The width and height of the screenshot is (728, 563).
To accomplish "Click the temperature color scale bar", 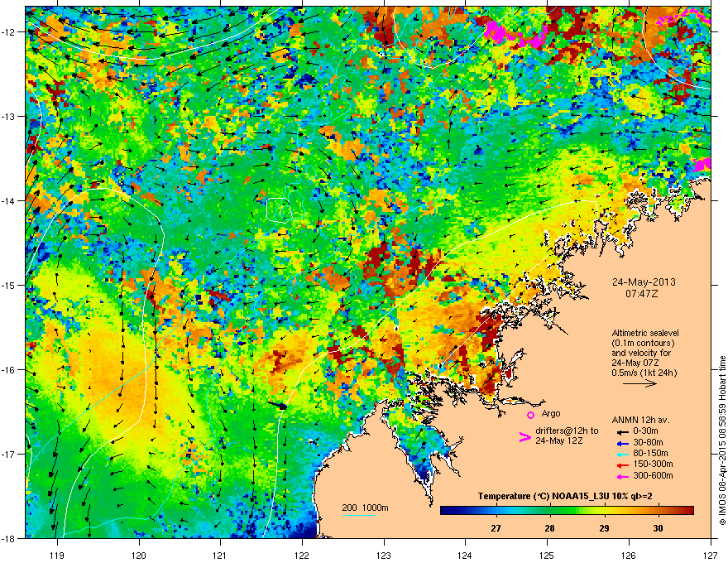I will [x=567, y=511].
